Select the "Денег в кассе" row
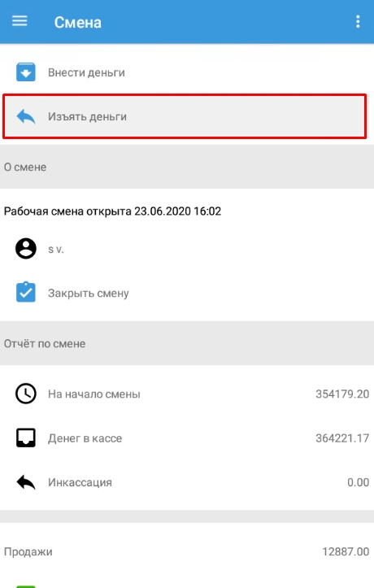Screen dimensions: 374x588 tap(187, 438)
